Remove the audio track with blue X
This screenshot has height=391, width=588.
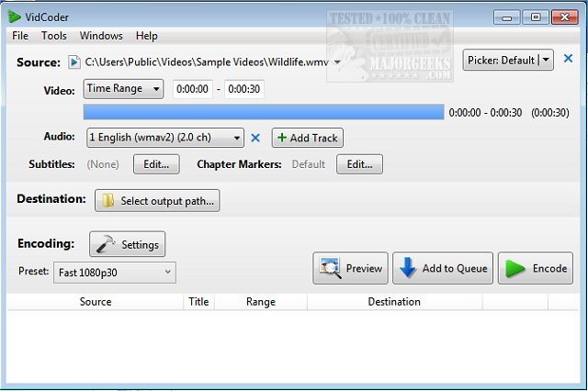(x=255, y=138)
